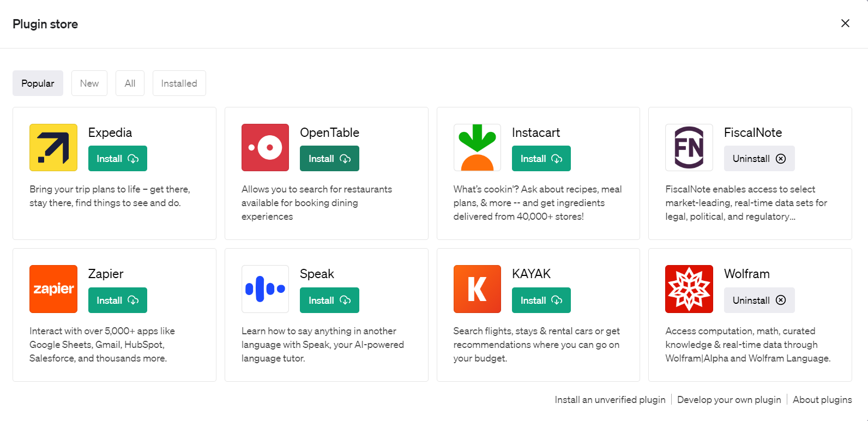Open About plugins link
The height and width of the screenshot is (421, 868).
point(822,400)
